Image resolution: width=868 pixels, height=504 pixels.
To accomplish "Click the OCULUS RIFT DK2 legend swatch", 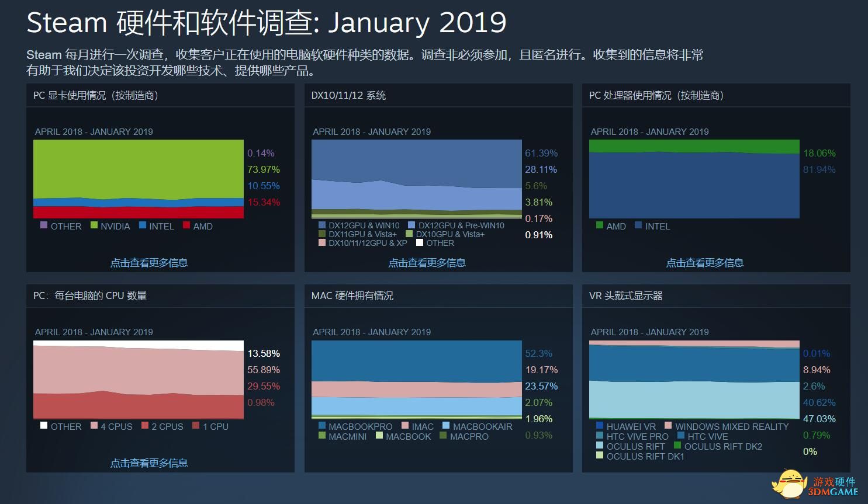I will click(x=677, y=446).
